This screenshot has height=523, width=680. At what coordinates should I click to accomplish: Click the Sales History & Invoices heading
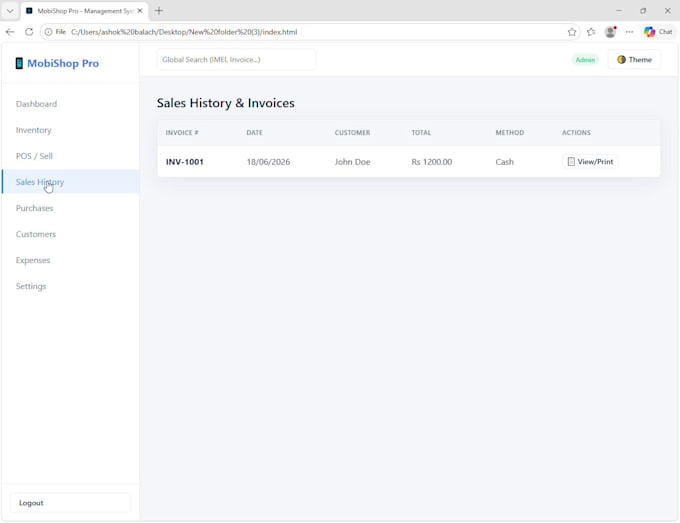pos(226,103)
